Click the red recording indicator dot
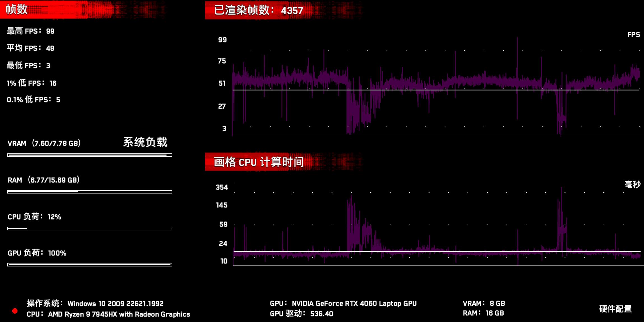The image size is (644, 322). [x=15, y=311]
